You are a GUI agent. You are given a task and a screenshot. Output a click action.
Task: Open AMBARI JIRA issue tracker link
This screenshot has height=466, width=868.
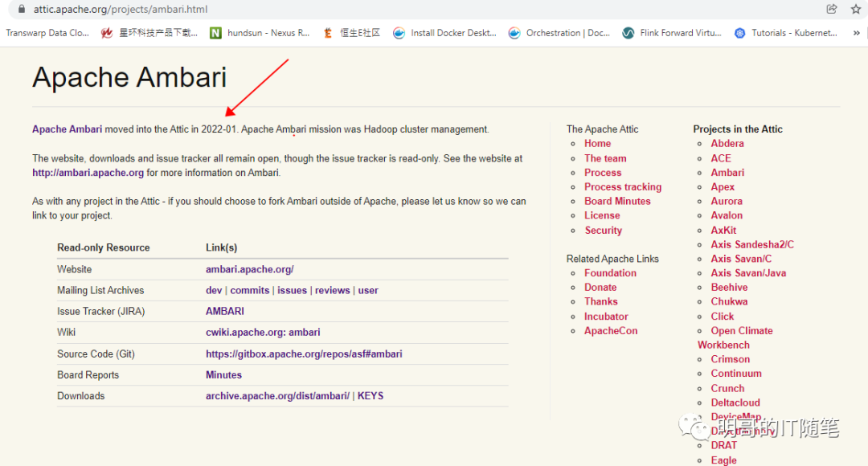click(x=225, y=312)
